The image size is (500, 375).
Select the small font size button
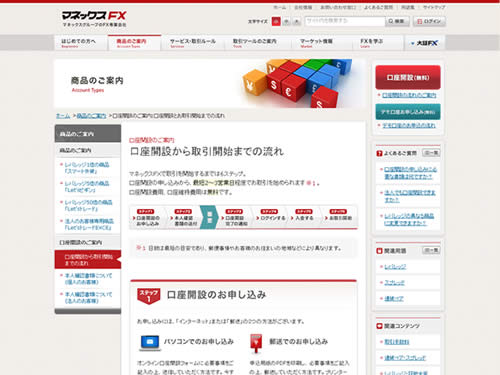[x=276, y=21]
